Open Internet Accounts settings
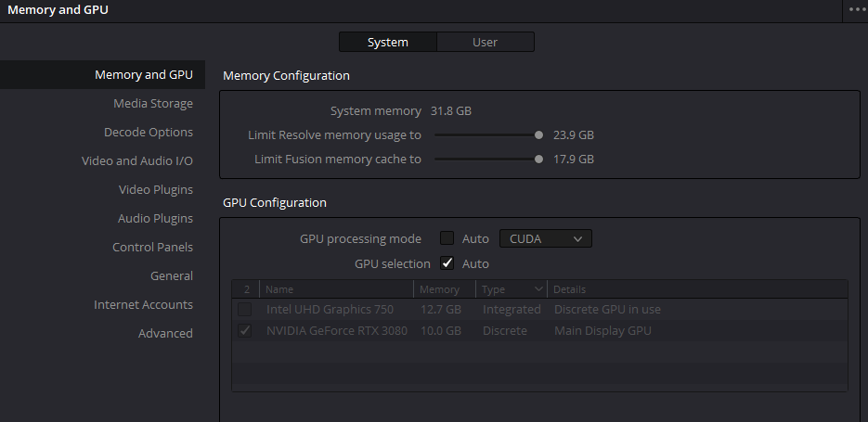The width and height of the screenshot is (868, 422). [x=143, y=305]
